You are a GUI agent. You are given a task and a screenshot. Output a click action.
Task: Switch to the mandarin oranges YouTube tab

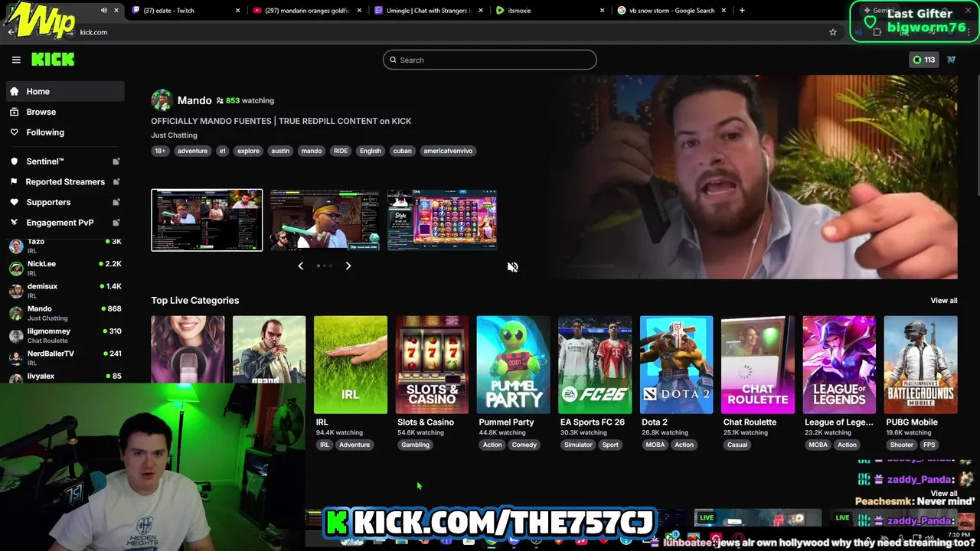[308, 11]
